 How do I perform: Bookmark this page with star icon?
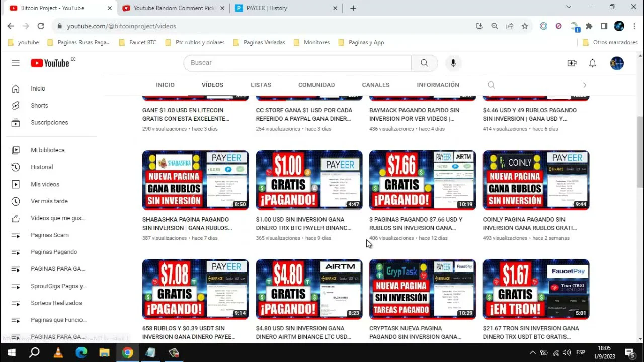click(x=525, y=26)
